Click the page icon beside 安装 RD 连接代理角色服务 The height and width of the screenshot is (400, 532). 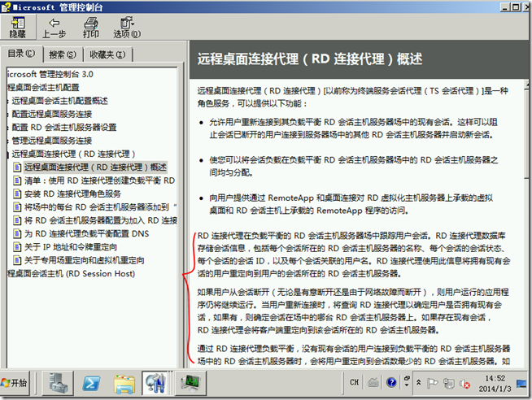(17, 193)
